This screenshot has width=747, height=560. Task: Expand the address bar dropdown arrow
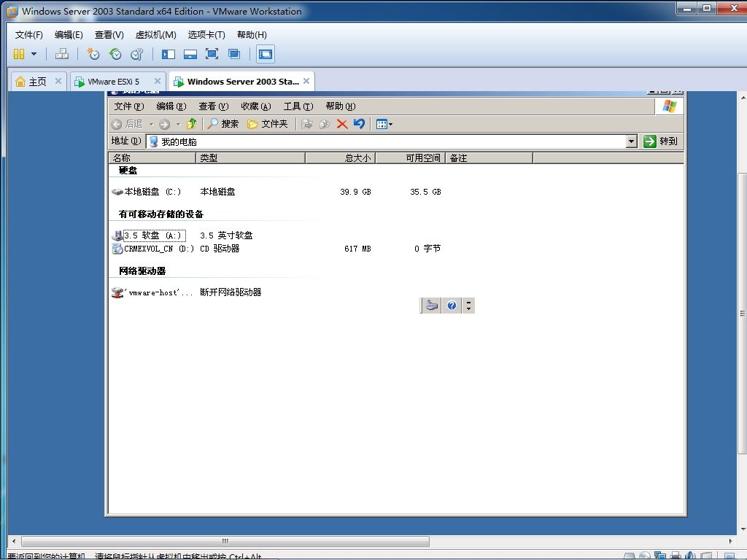tap(631, 141)
